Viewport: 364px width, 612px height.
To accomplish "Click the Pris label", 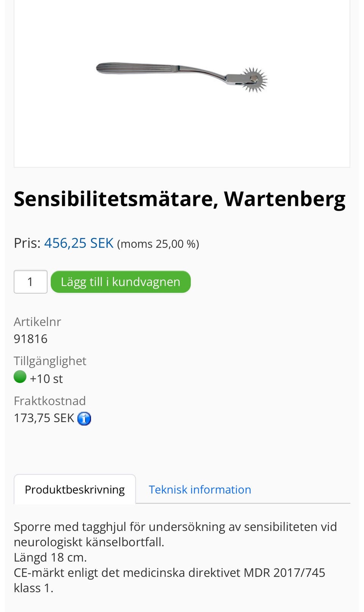I will point(27,243).
